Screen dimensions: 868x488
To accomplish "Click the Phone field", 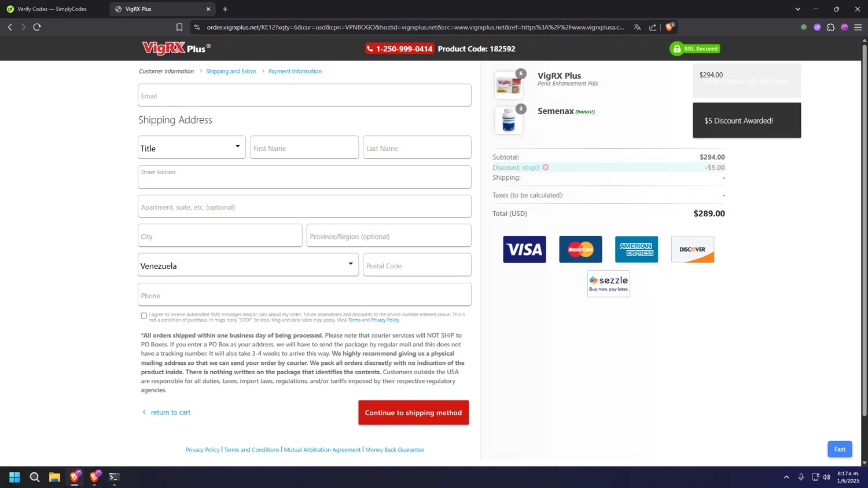I will point(304,294).
